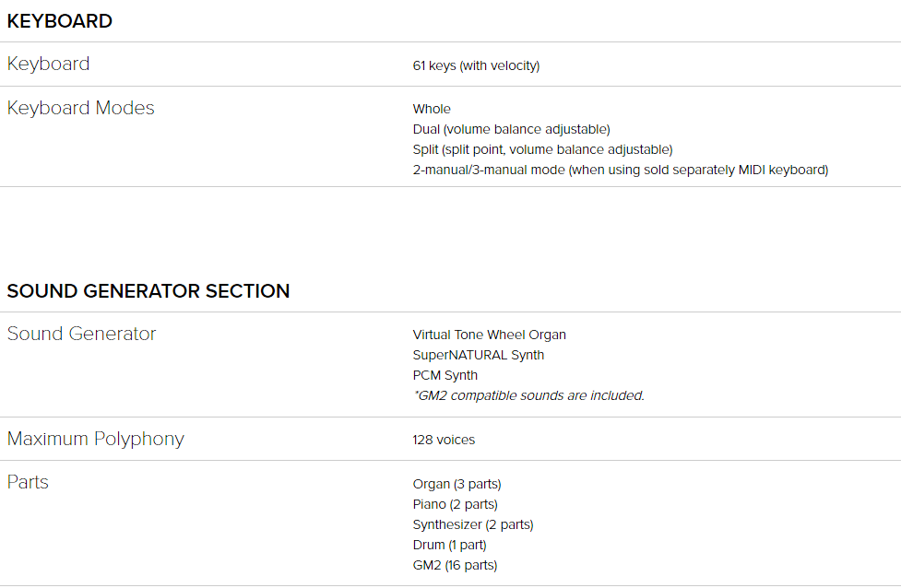Click the '128 voices' value
Image resolution: width=901 pixels, height=588 pixels.
(x=444, y=440)
